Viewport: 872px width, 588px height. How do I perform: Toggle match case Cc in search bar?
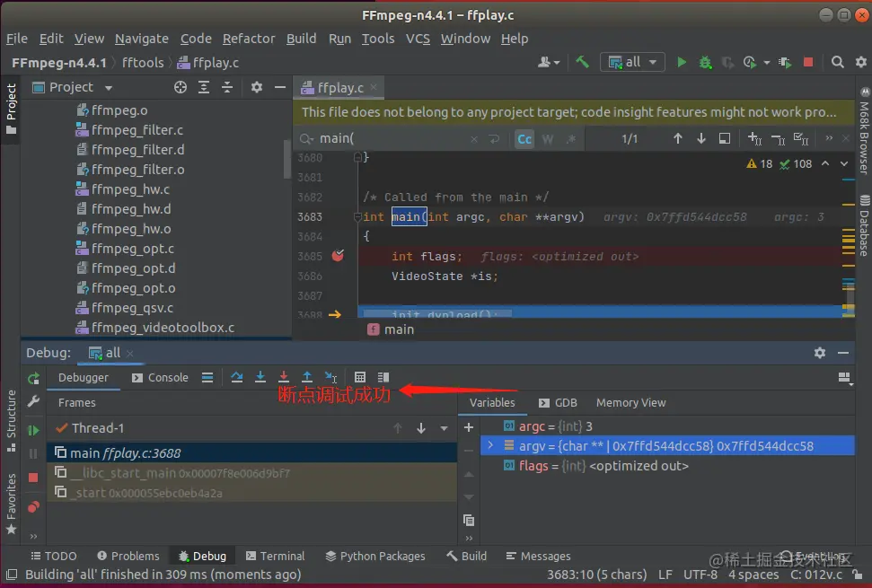coord(524,139)
